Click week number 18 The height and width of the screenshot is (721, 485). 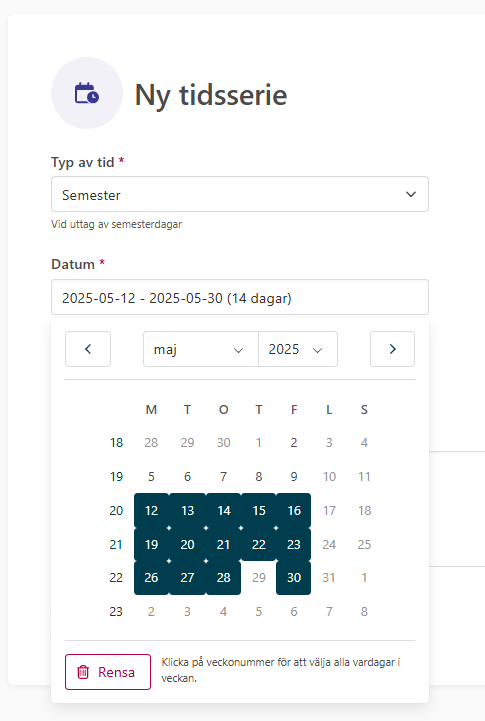coord(116,442)
